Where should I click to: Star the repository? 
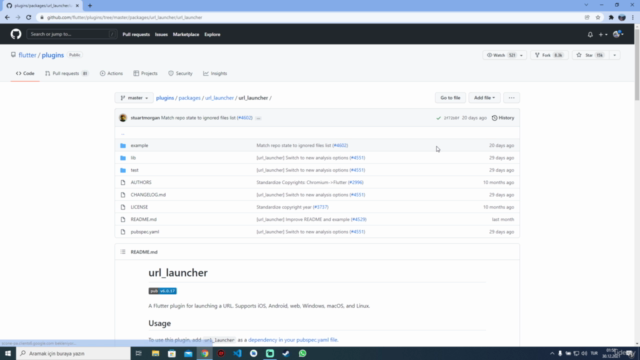click(x=590, y=55)
